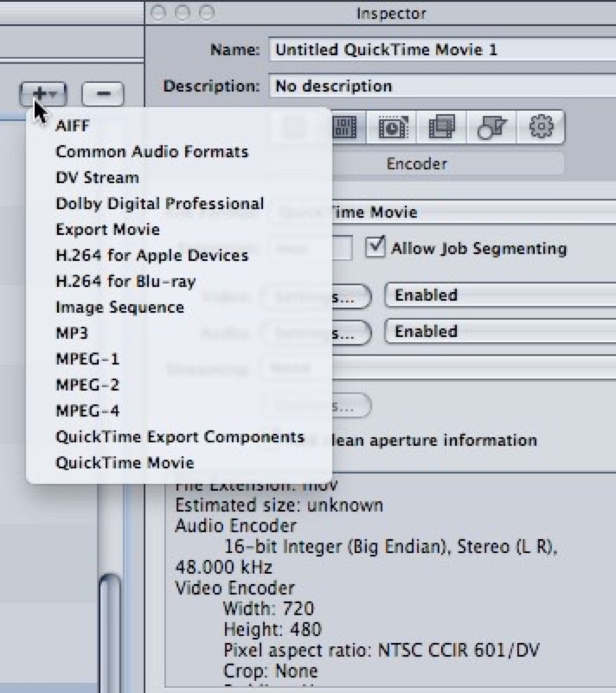
Task: Select H.264 for Apple Devices menu item
Action: point(152,255)
